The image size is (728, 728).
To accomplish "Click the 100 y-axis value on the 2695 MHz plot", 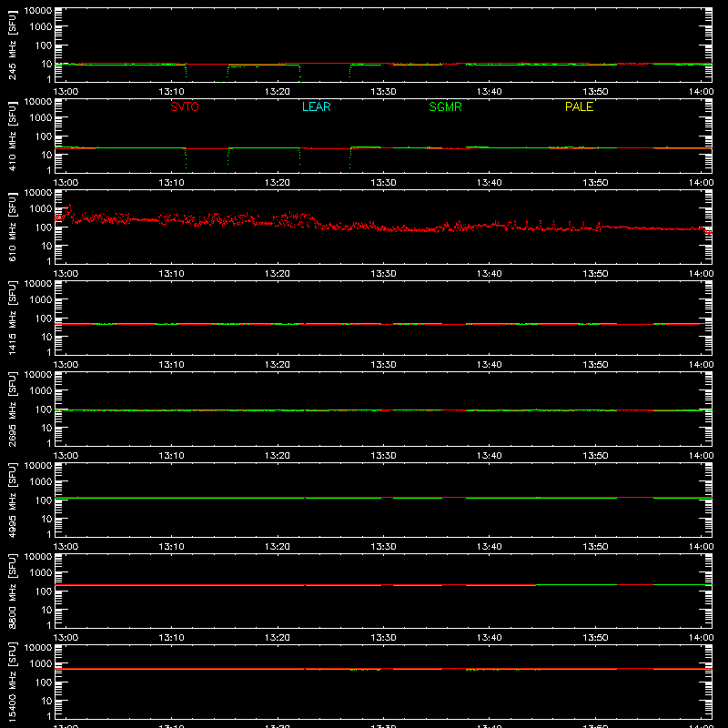I will click(44, 409).
